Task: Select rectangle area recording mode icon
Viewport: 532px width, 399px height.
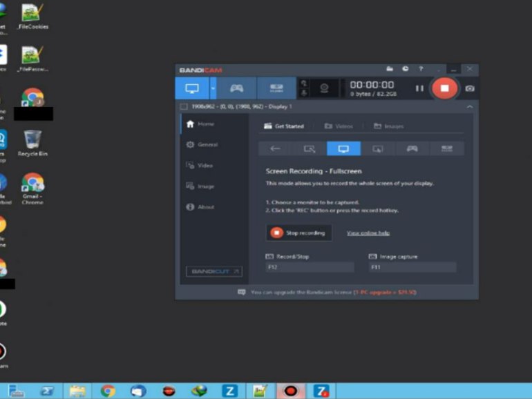Action: tap(310, 149)
